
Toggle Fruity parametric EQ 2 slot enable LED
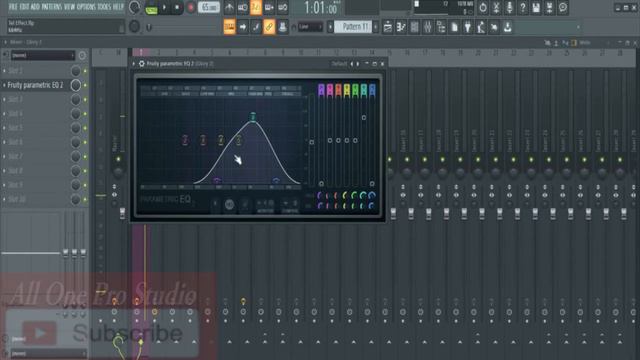click(85, 85)
